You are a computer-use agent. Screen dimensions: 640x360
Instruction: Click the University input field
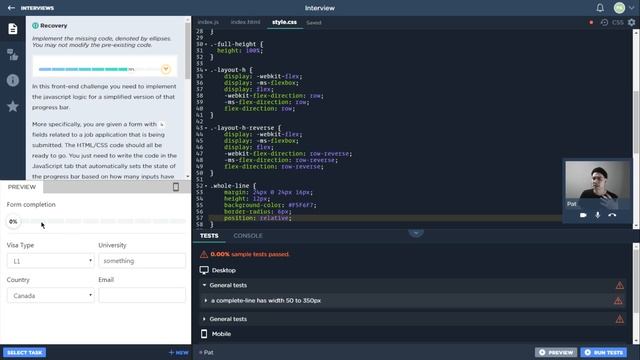tap(142, 261)
